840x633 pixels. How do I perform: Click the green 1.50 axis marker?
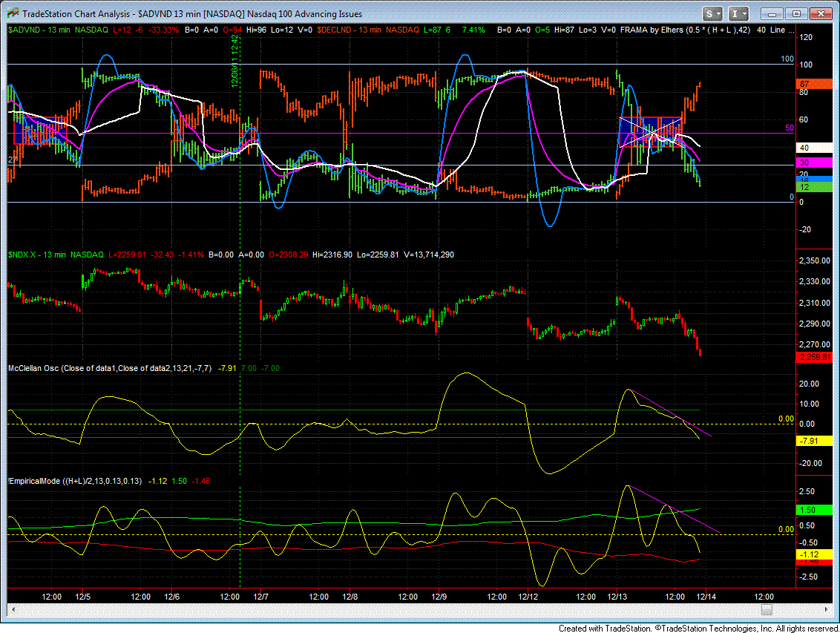click(815, 511)
